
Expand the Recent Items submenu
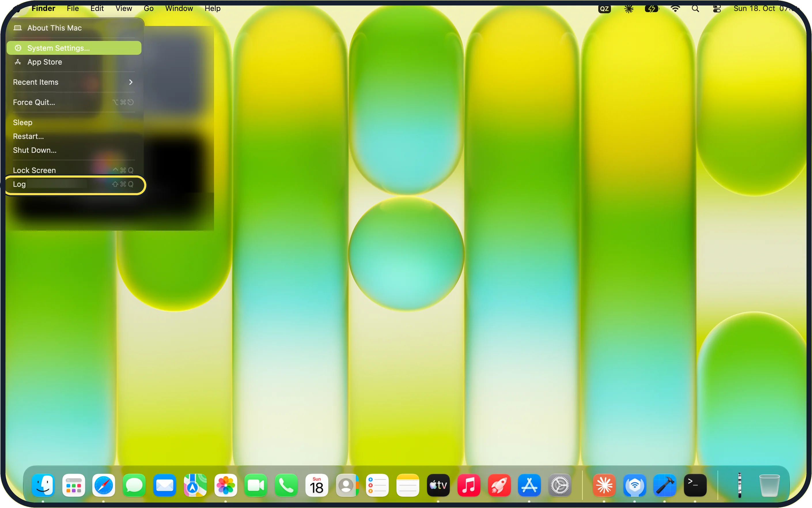coord(74,82)
